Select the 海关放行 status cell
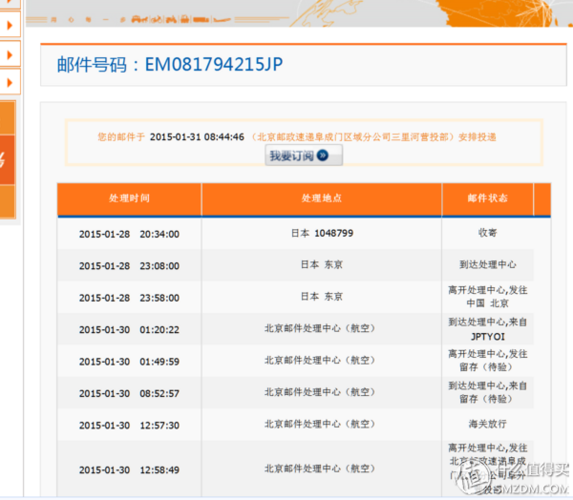 (x=487, y=424)
